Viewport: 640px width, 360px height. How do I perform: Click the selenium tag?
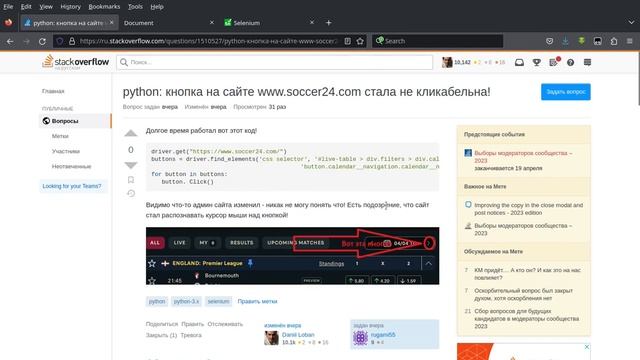(x=218, y=301)
